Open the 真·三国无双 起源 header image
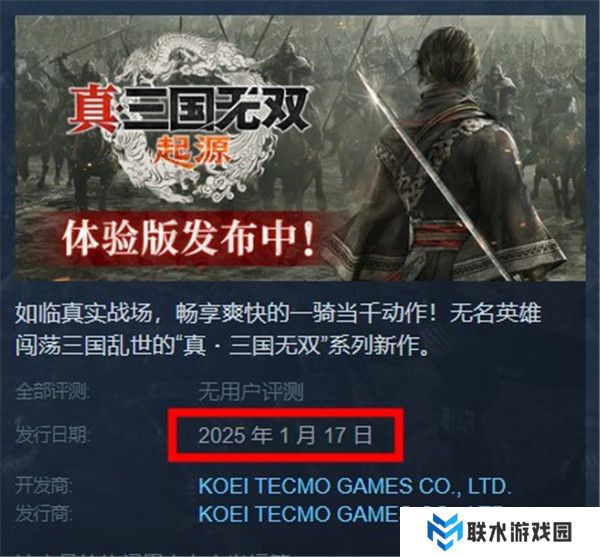 tap(300, 148)
